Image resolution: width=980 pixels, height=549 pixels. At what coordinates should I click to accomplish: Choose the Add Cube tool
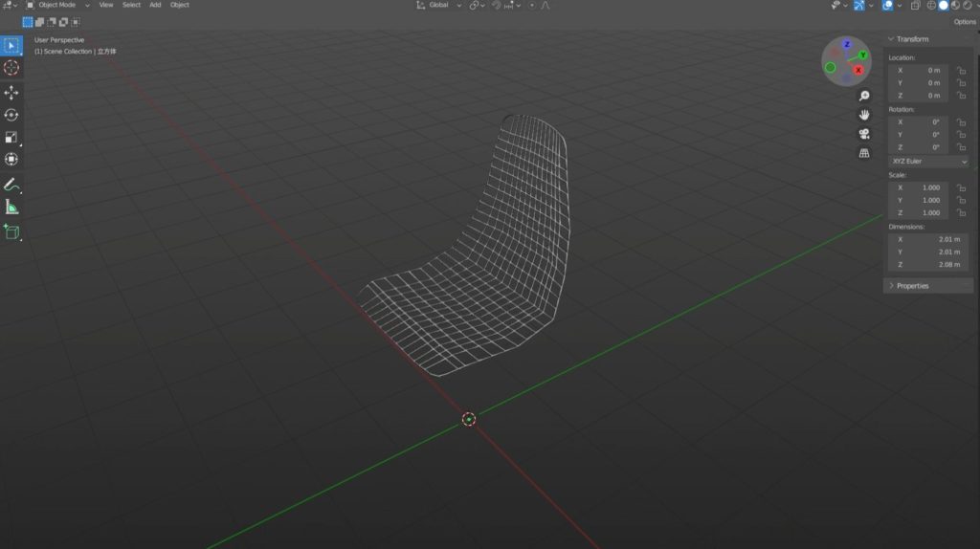click(11, 231)
